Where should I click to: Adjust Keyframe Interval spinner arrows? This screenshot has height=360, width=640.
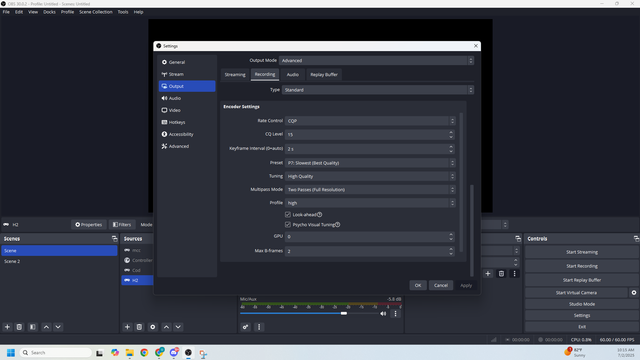tap(451, 149)
